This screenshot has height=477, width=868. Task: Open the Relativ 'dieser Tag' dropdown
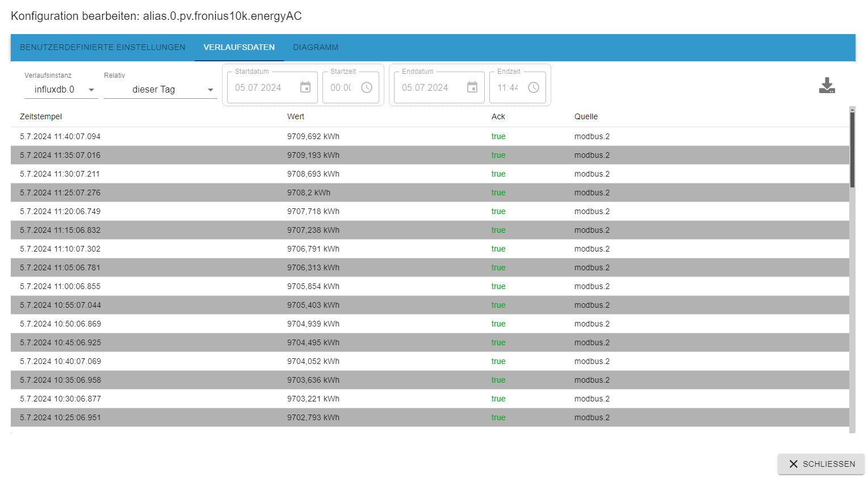(x=161, y=90)
